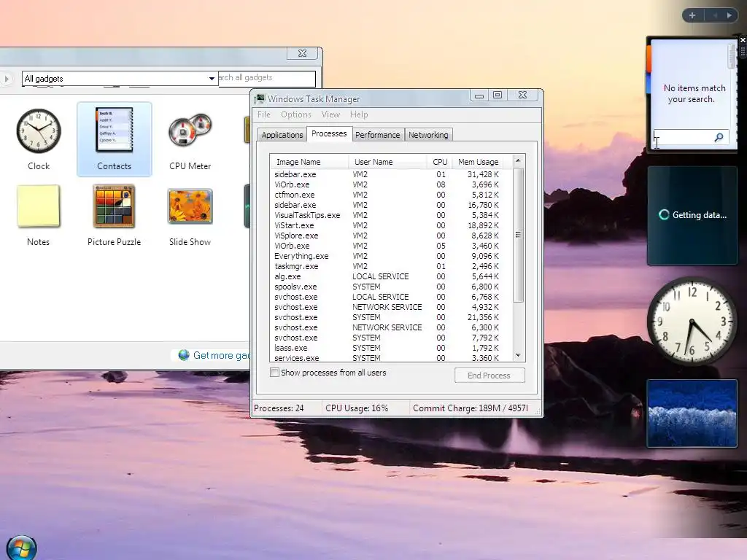Click the sidebar next gadgets arrow

(729, 15)
